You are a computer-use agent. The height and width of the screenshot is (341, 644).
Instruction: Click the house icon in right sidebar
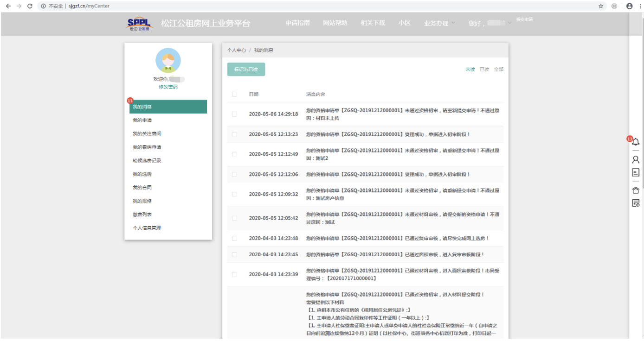click(x=636, y=190)
